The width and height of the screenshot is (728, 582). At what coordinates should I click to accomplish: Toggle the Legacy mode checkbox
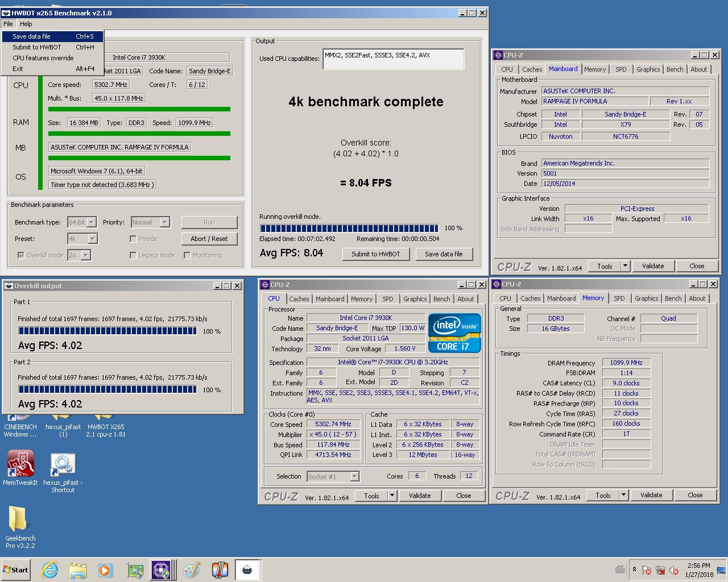point(133,255)
